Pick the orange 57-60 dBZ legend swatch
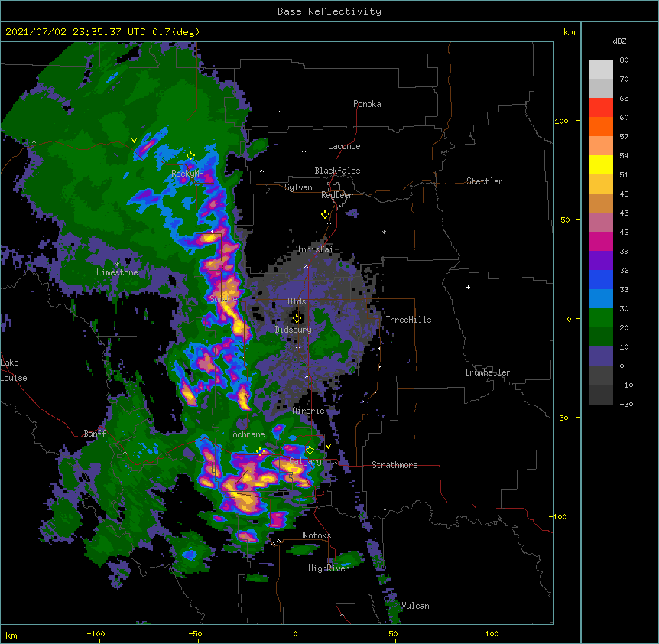659x644 pixels. 601,126
